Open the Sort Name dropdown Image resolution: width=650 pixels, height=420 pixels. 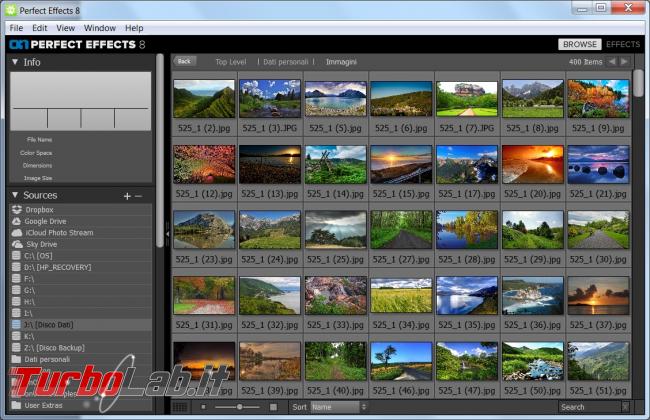(339, 407)
